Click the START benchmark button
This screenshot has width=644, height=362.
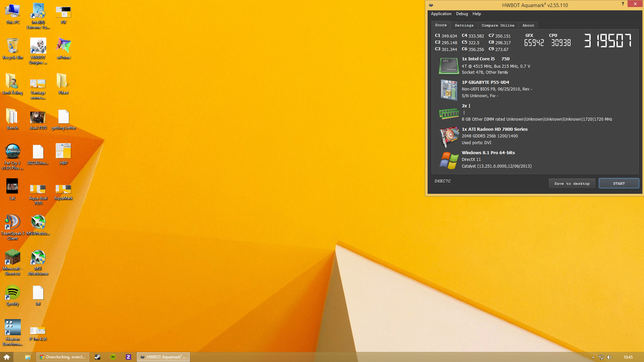click(619, 183)
